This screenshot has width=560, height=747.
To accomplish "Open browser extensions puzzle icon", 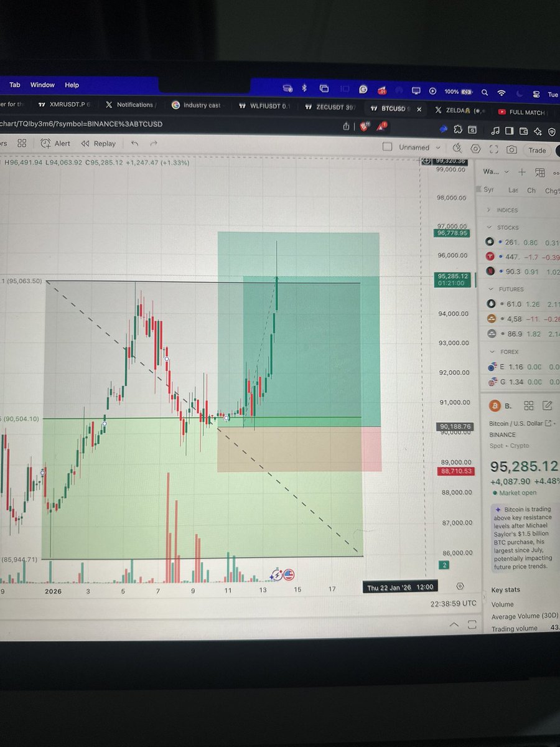I will [x=458, y=130].
